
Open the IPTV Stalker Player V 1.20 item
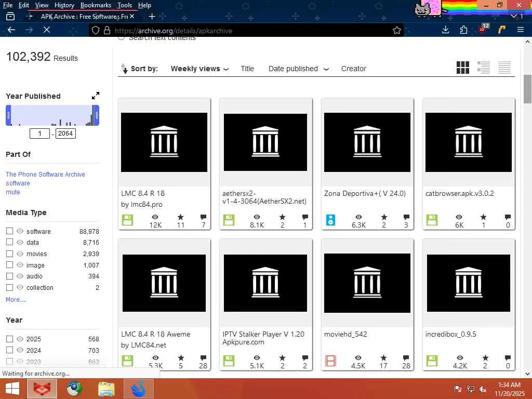pyautogui.click(x=263, y=338)
